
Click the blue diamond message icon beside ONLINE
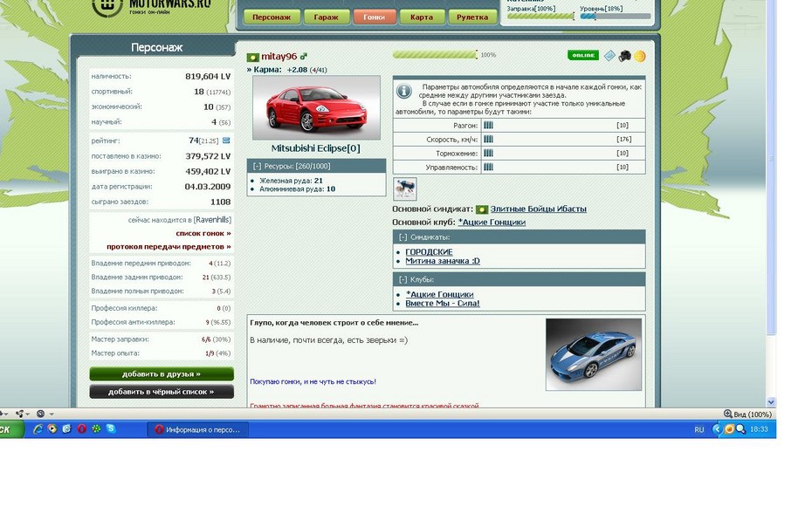[609, 56]
